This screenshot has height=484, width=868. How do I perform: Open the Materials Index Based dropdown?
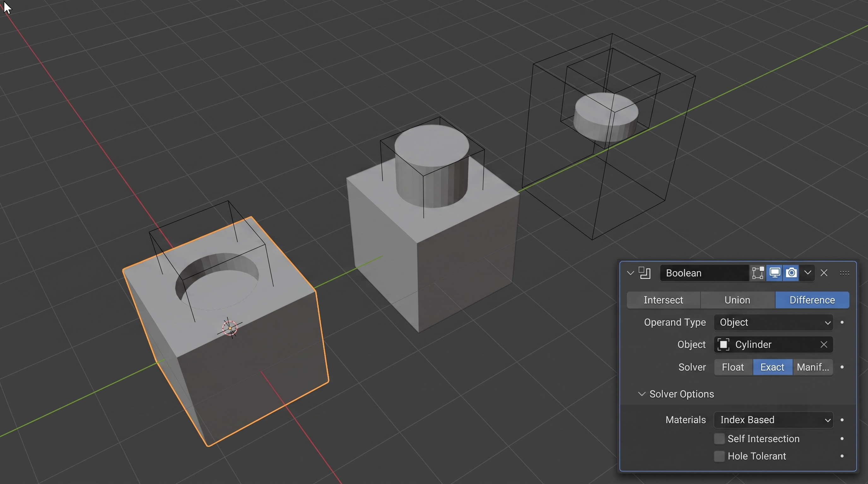pyautogui.click(x=773, y=420)
